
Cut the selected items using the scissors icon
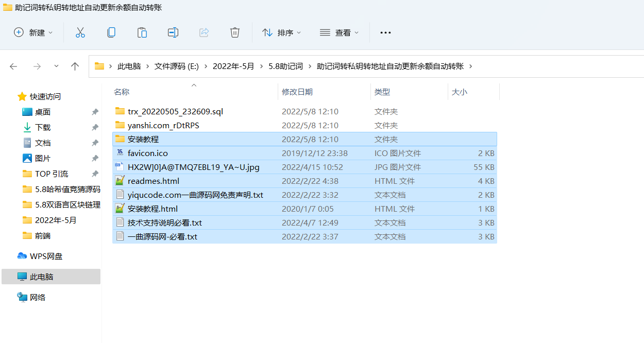coord(80,32)
